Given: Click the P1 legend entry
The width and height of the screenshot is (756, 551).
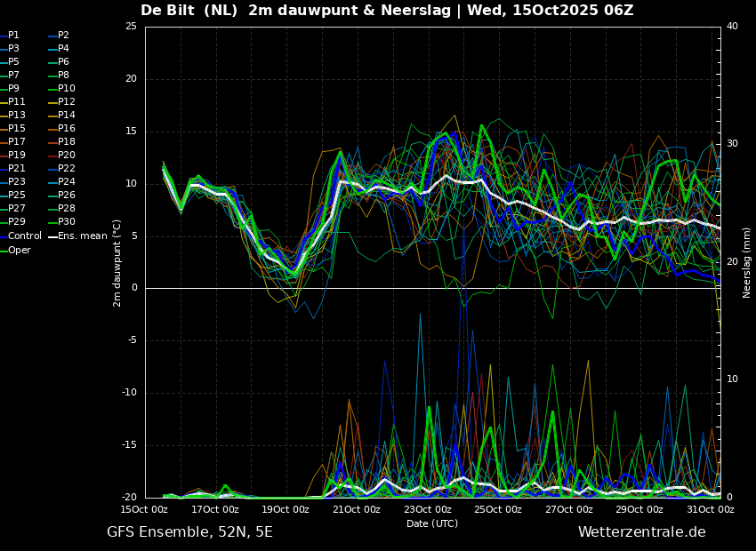Looking at the screenshot, I should coord(10,36).
